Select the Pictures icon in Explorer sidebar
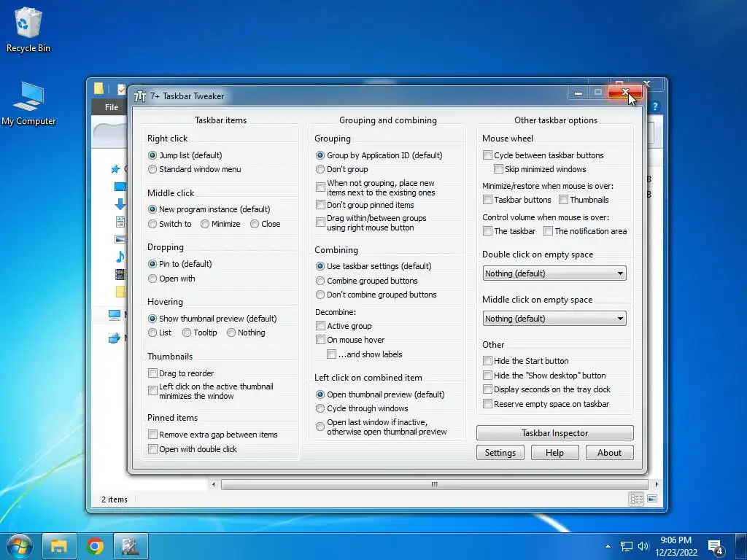Screen dimensions: 747x560 (120, 239)
